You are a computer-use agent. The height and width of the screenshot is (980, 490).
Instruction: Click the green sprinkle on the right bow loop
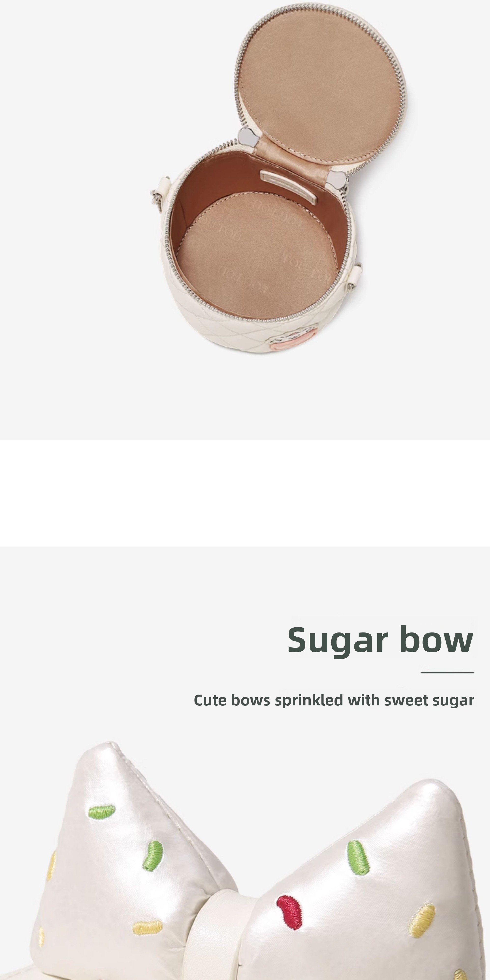(x=358, y=857)
